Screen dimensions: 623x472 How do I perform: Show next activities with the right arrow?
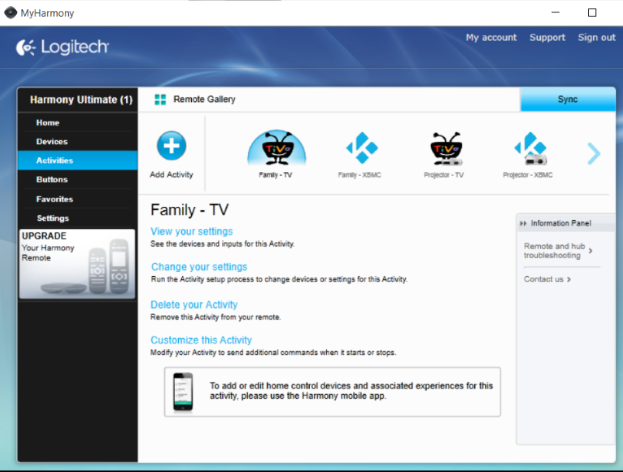(x=594, y=153)
